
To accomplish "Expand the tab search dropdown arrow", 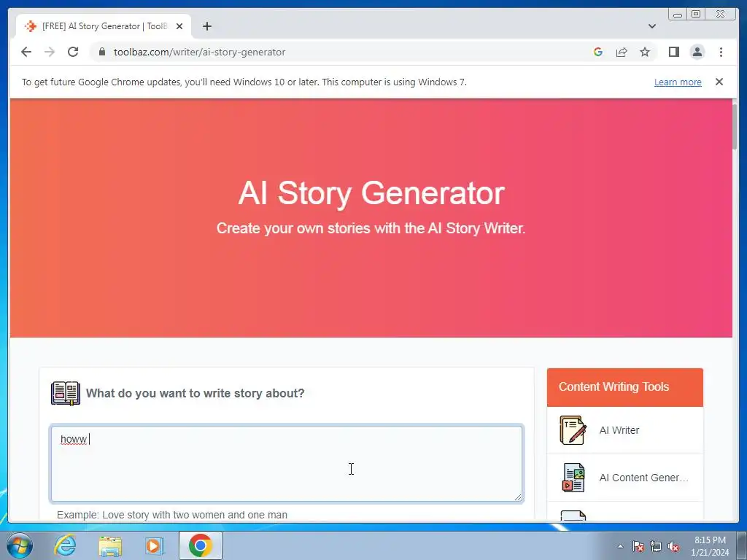I will click(x=651, y=26).
